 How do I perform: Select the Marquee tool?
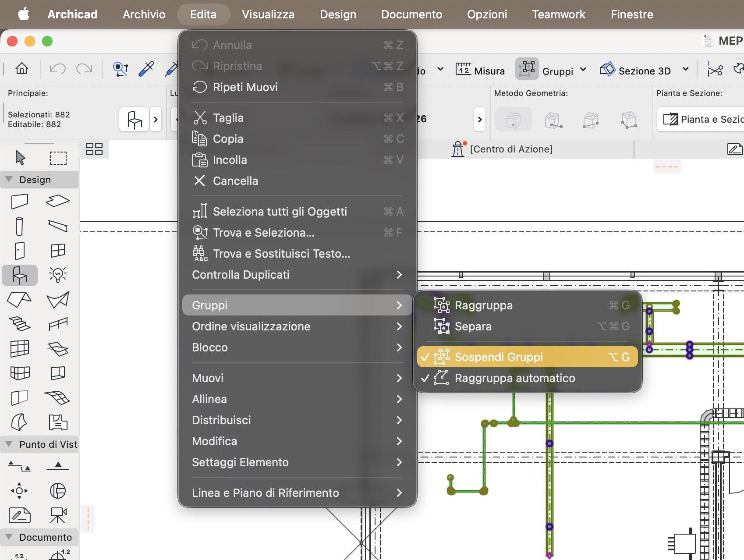point(58,158)
